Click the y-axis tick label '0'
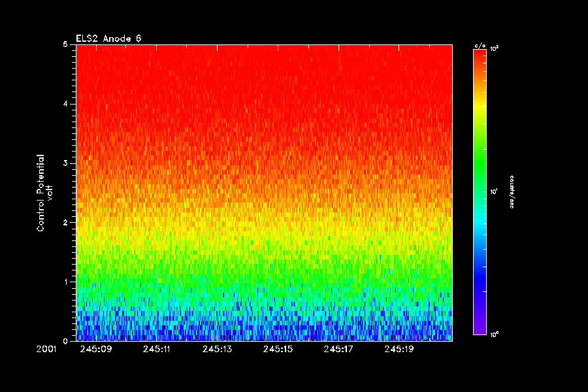Image resolution: width=588 pixels, height=392 pixels. [65, 341]
